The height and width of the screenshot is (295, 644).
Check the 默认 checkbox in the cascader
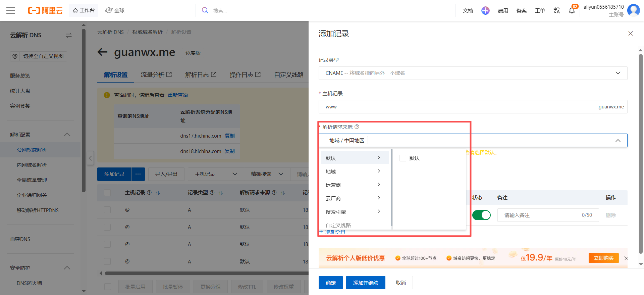pyautogui.click(x=403, y=158)
